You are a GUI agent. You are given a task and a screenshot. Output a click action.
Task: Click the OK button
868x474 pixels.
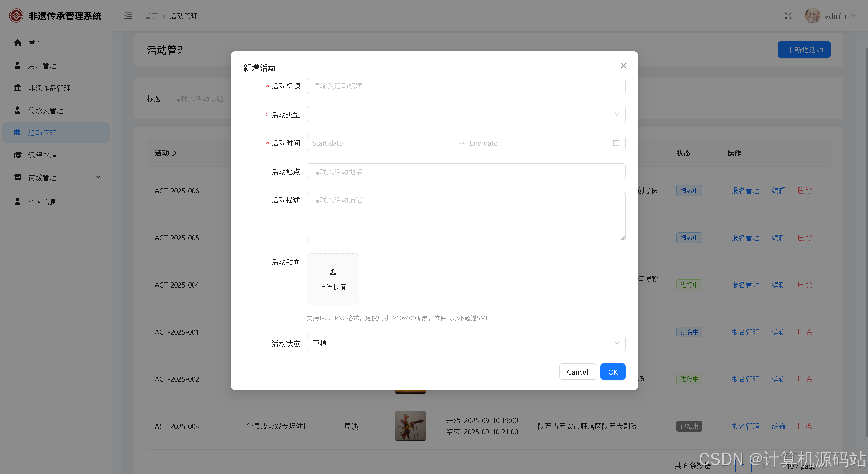tap(613, 372)
